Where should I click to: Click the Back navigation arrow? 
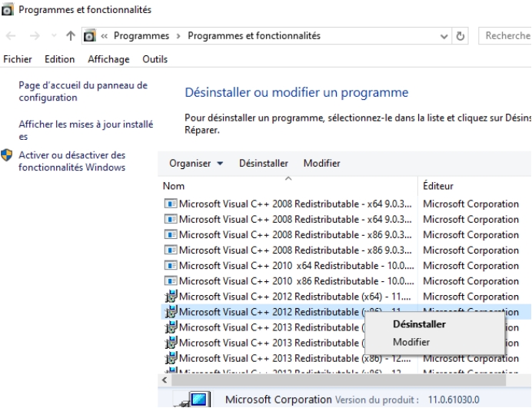(x=11, y=35)
